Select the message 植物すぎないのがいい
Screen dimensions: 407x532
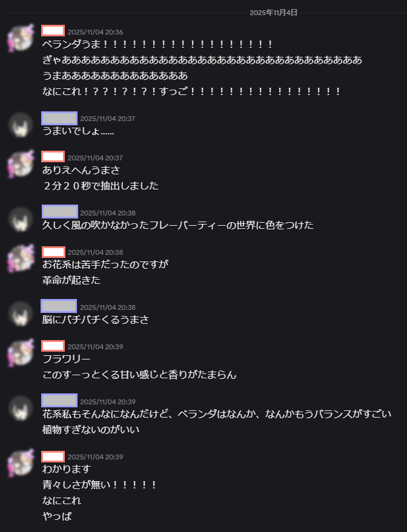pyautogui.click(x=91, y=430)
